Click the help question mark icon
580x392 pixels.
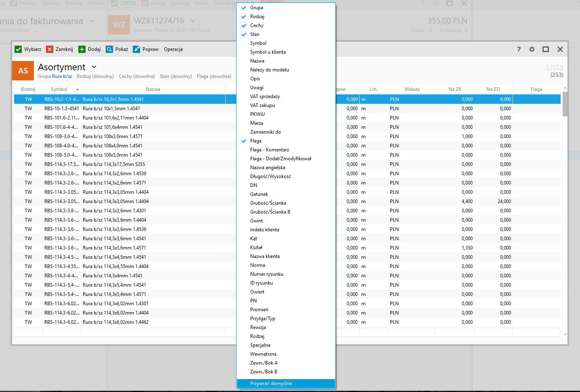tap(519, 49)
